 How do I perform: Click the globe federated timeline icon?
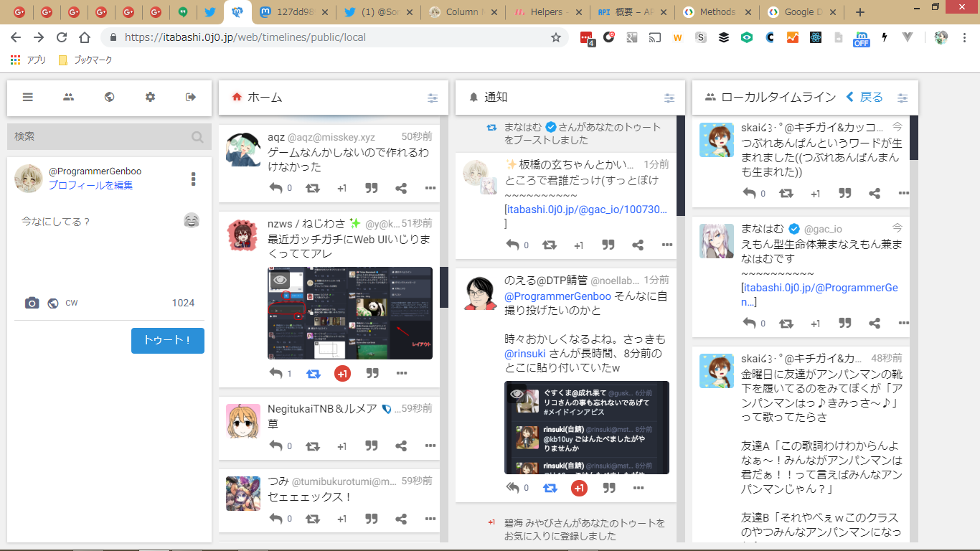[x=109, y=98]
